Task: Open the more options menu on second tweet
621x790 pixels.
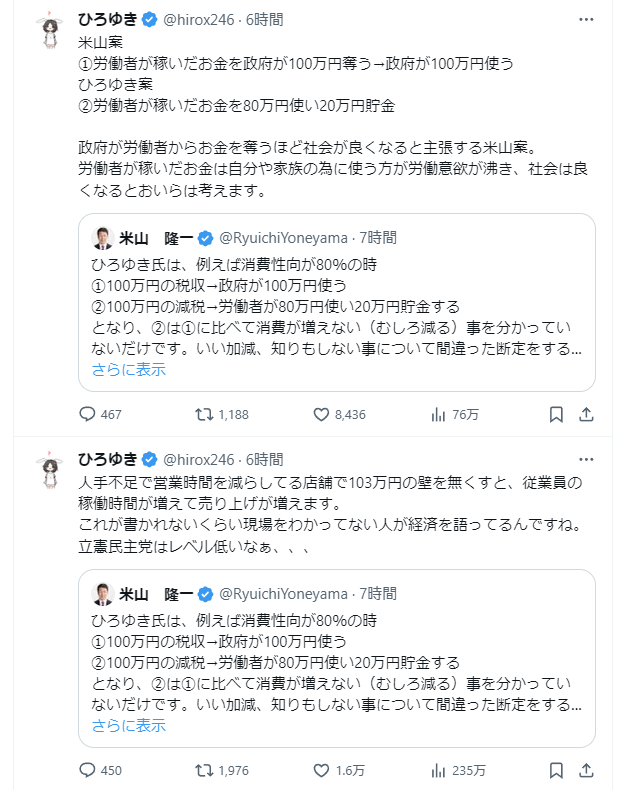Action: point(586,459)
